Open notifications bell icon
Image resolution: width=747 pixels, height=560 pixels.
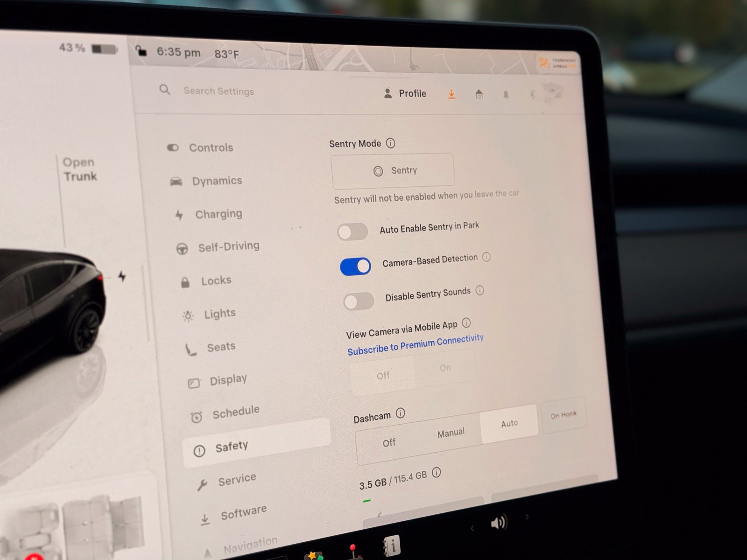click(x=506, y=95)
